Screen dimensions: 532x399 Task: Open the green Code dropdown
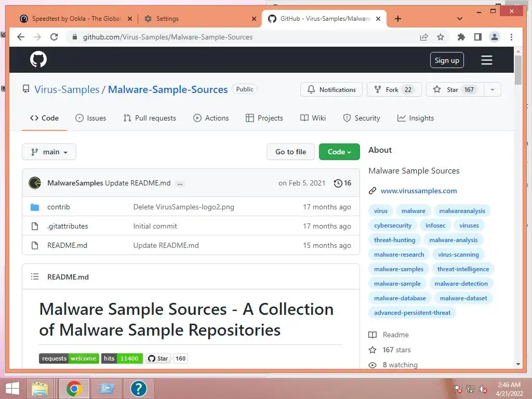339,152
